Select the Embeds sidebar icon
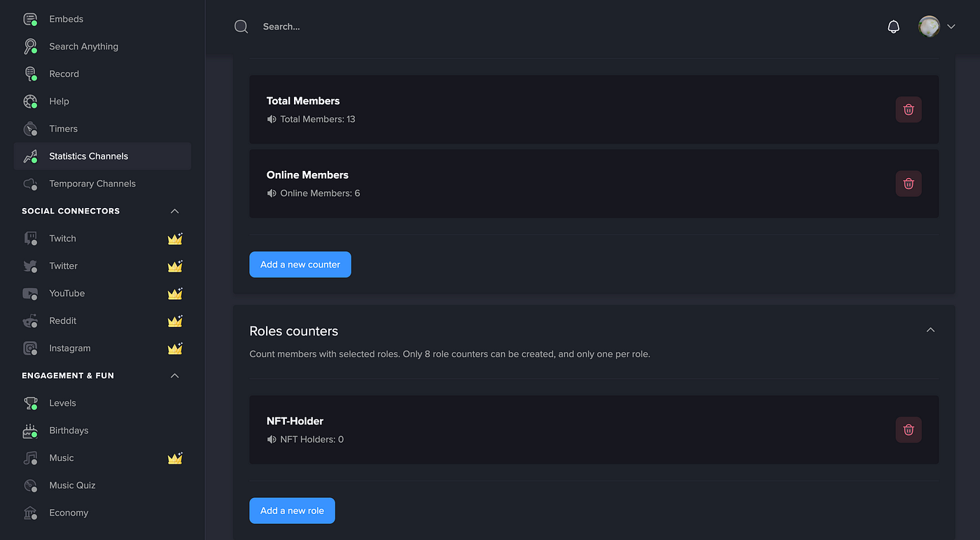Image resolution: width=980 pixels, height=540 pixels. 30,19
